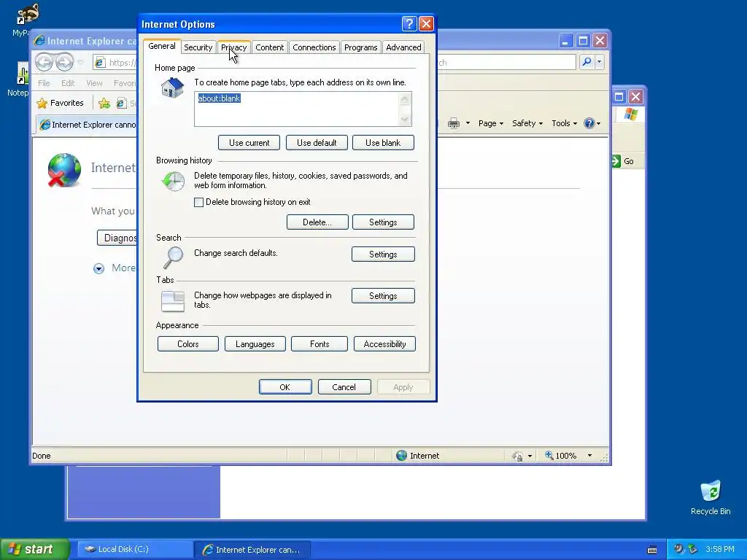Click the Forward arrow in Internet Explorer
The width and height of the screenshot is (747, 560).
coord(64,62)
